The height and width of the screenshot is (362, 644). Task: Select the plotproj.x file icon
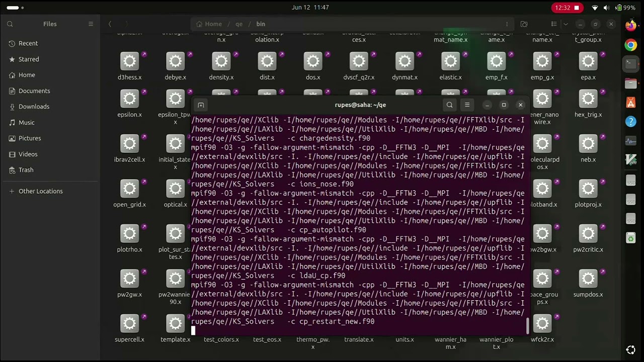point(588,189)
